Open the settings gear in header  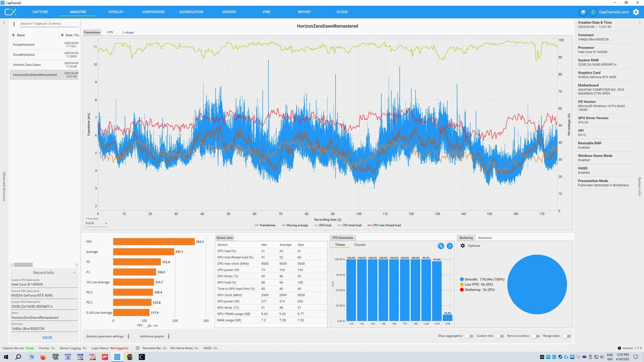tap(636, 12)
